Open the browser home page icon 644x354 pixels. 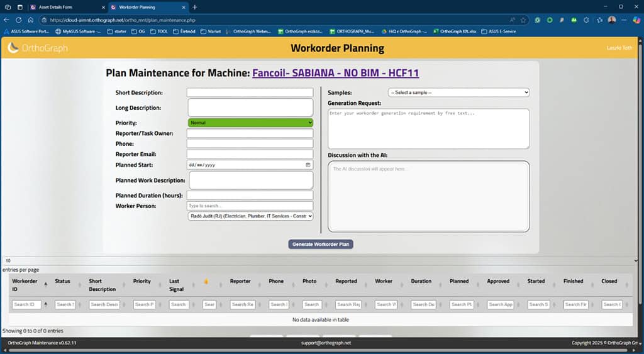(x=31, y=19)
